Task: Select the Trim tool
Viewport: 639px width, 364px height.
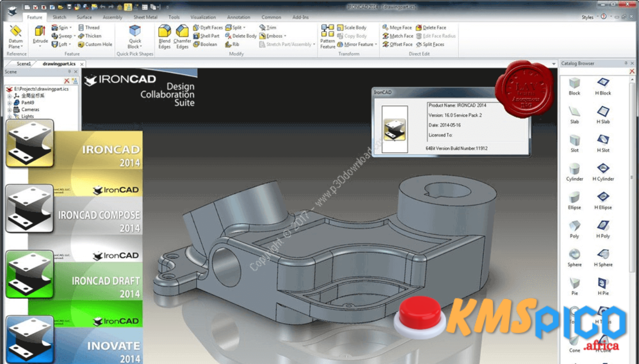Action: 268,27
